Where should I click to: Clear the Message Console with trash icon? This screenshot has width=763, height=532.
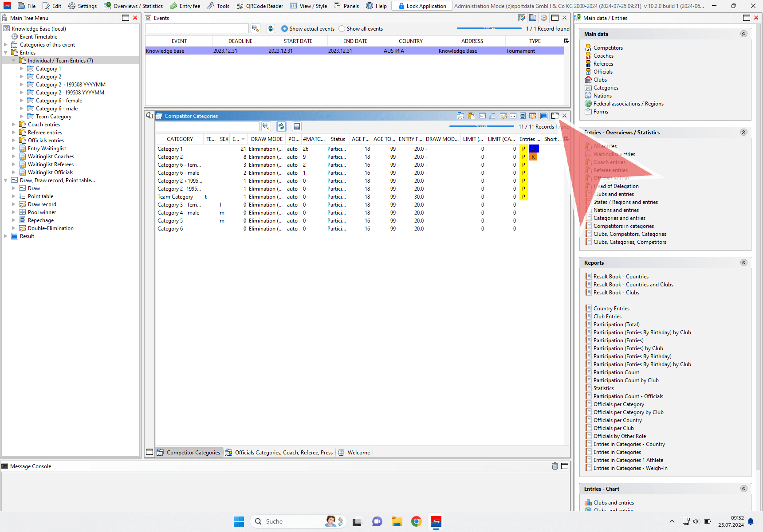coord(555,466)
